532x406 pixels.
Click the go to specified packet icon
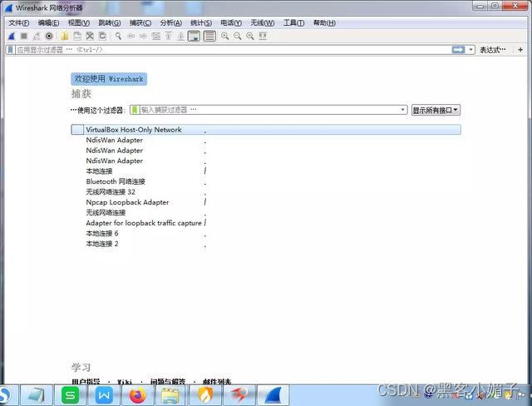click(155, 36)
